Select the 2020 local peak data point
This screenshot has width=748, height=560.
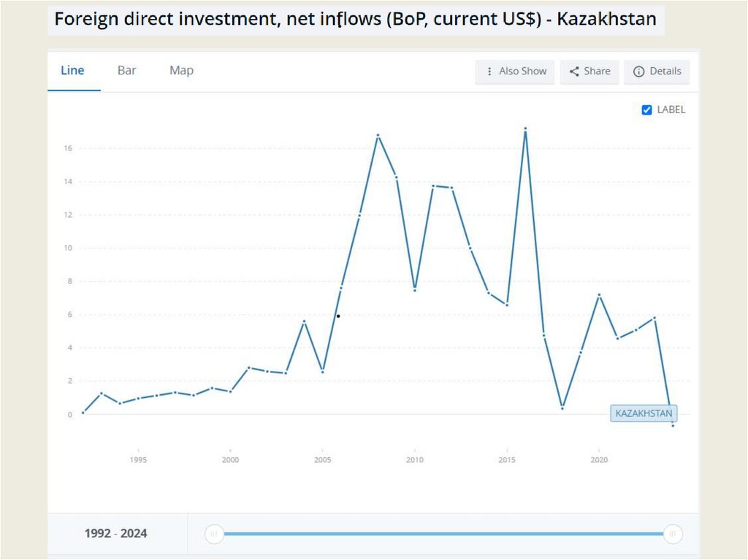(599, 295)
